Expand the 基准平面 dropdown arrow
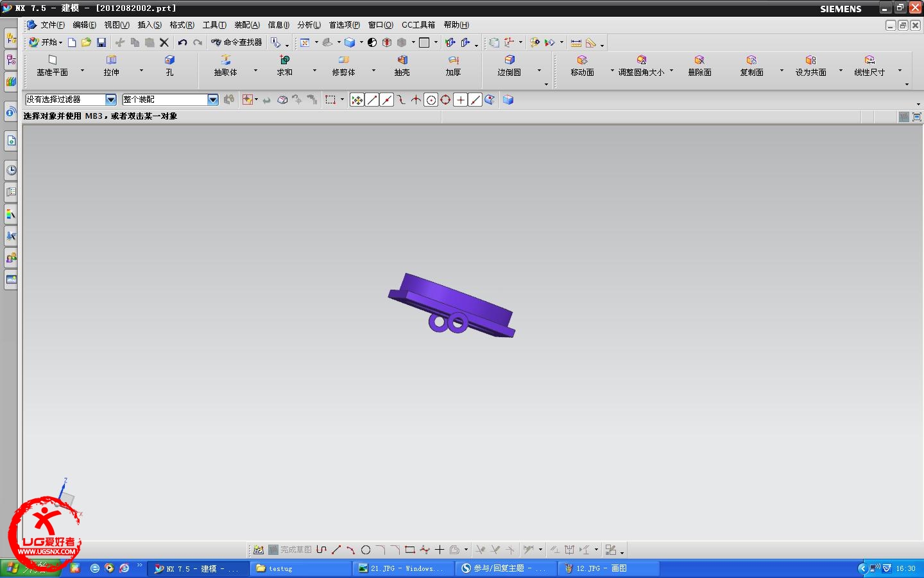924x578 pixels. tap(82, 71)
